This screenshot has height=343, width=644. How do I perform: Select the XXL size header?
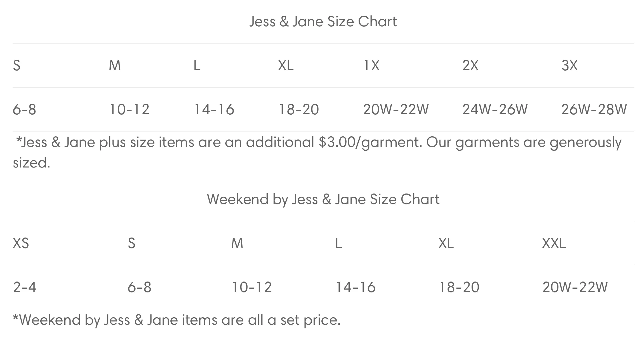(x=554, y=243)
